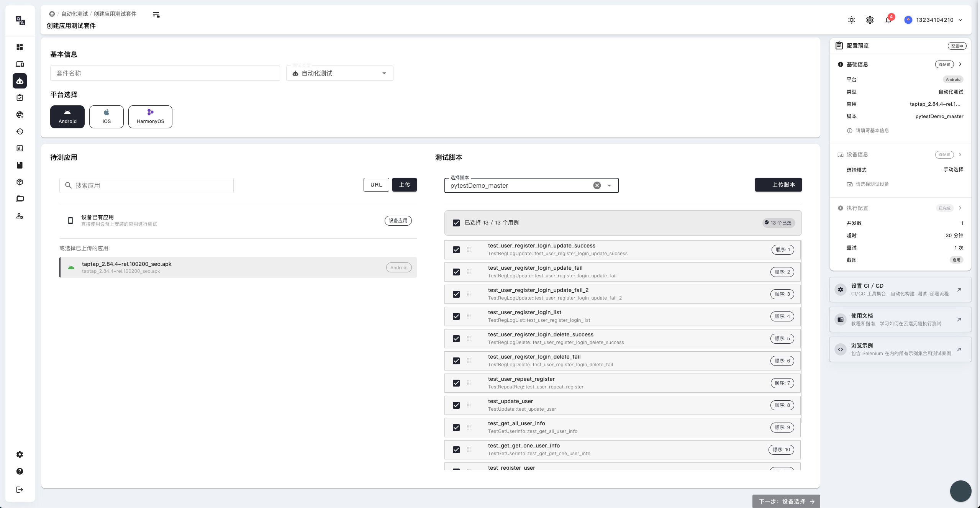Open the 使用文档 link card
The image size is (980, 508).
900,320
